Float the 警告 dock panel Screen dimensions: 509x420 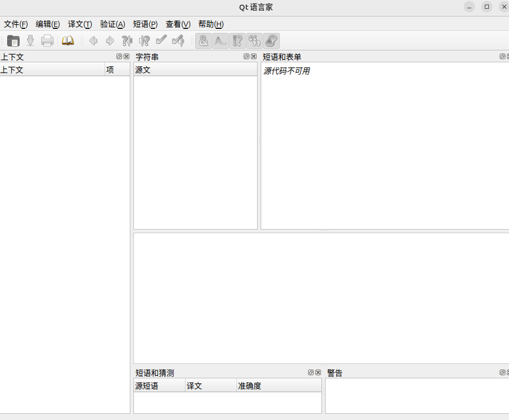(x=502, y=372)
